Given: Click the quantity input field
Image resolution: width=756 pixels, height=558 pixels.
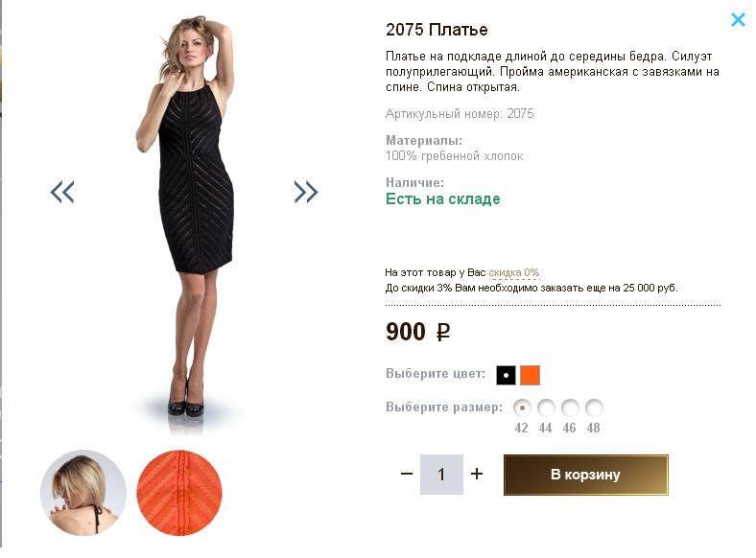Looking at the screenshot, I should pyautogui.click(x=441, y=475).
